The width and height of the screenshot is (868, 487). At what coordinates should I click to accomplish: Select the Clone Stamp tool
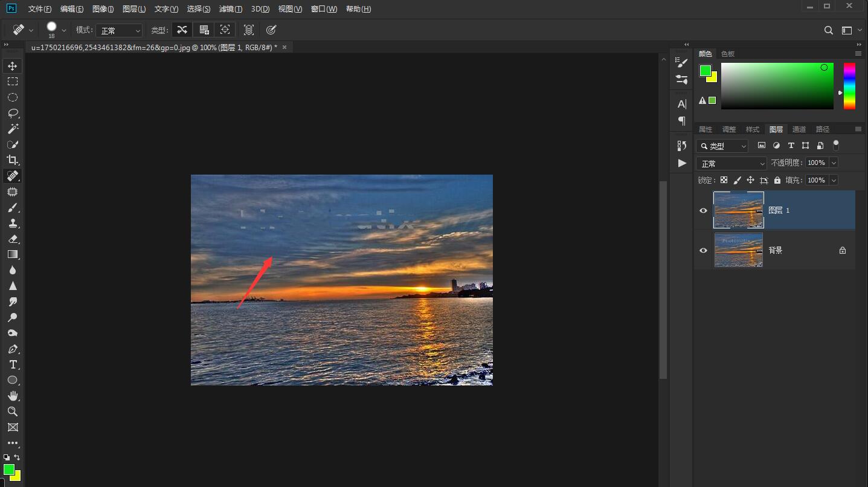[x=13, y=223]
